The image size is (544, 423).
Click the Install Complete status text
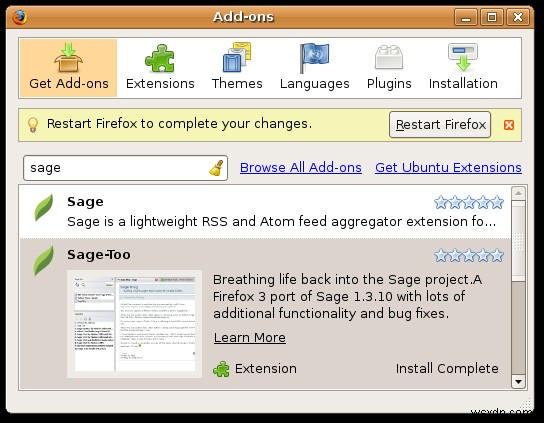[447, 369]
